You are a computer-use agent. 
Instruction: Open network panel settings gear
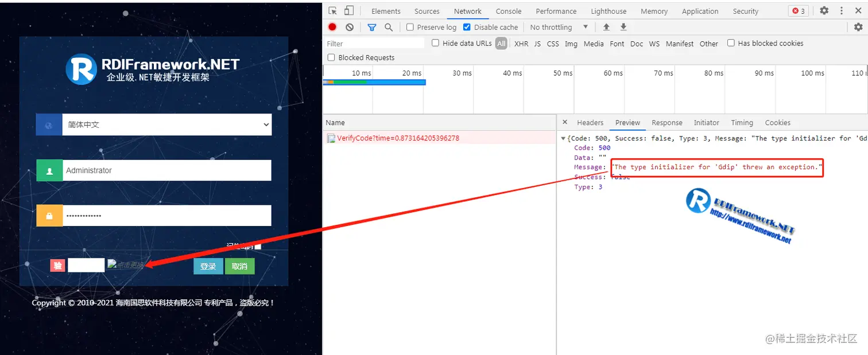[x=858, y=27]
